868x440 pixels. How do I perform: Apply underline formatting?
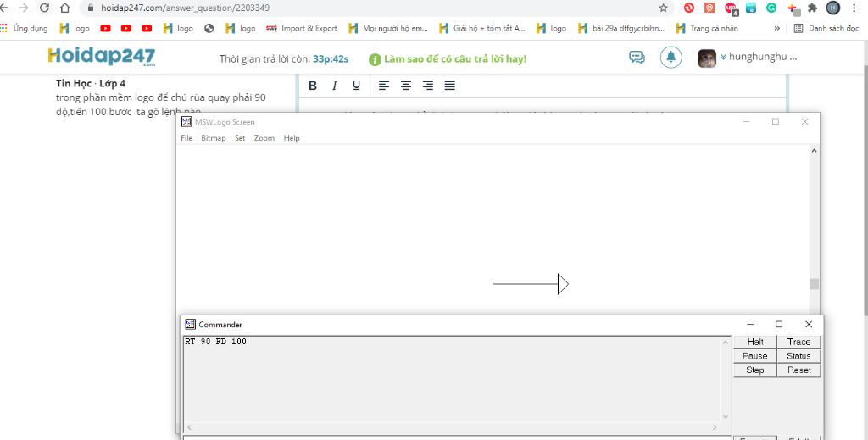click(x=356, y=86)
